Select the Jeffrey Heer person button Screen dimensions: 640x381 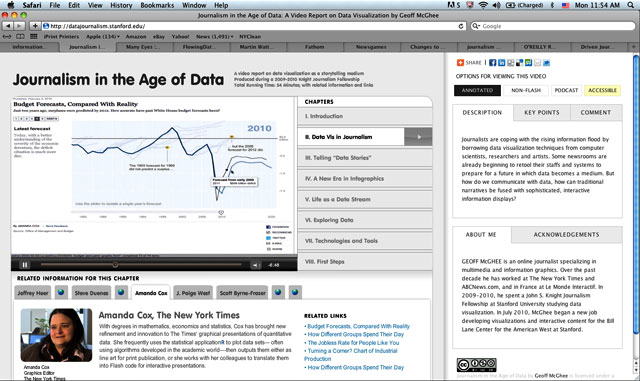pos(33,293)
